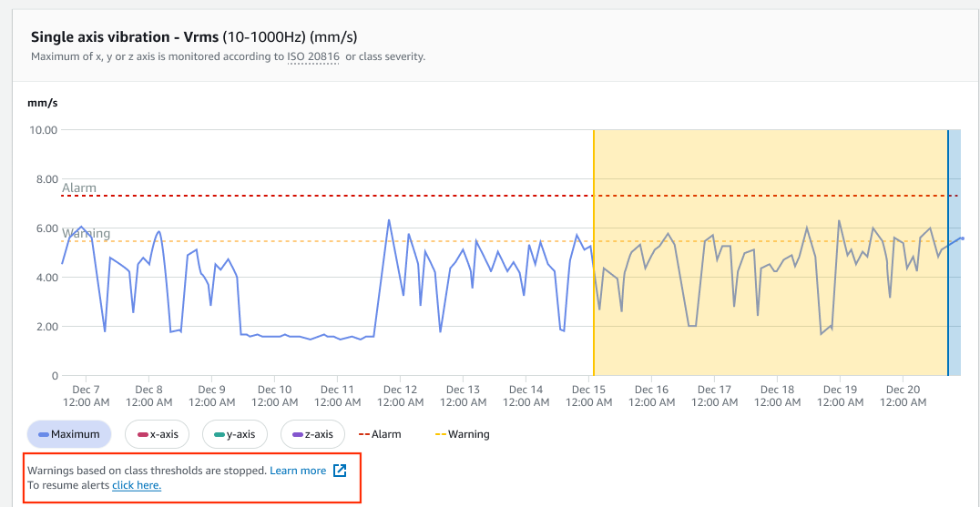This screenshot has width=980, height=507.
Task: Click the 2.00 y-axis value
Action: pyautogui.click(x=46, y=327)
